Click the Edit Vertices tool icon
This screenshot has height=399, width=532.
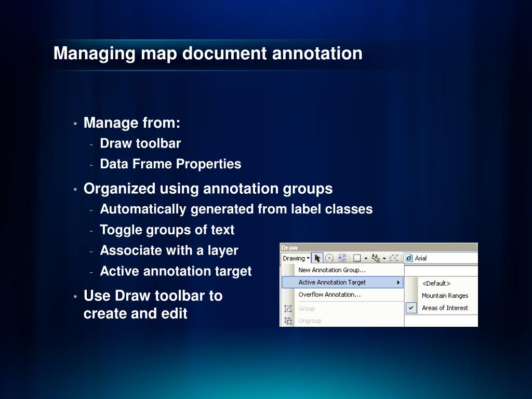pyautogui.click(x=394, y=258)
